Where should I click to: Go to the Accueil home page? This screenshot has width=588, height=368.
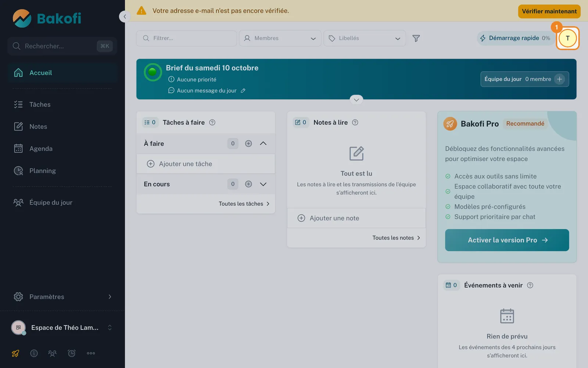(62, 73)
